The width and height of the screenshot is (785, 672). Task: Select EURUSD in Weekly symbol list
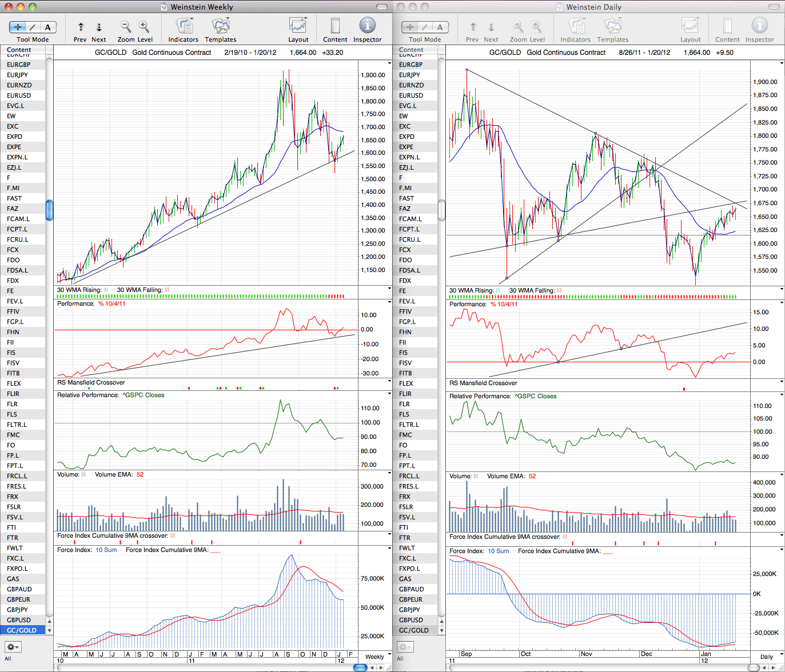[x=23, y=95]
